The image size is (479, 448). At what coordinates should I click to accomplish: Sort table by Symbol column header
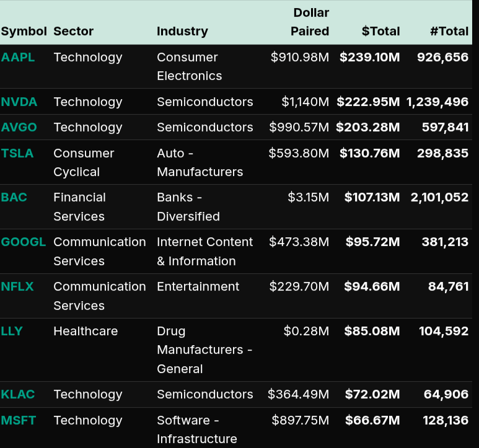pyautogui.click(x=24, y=31)
